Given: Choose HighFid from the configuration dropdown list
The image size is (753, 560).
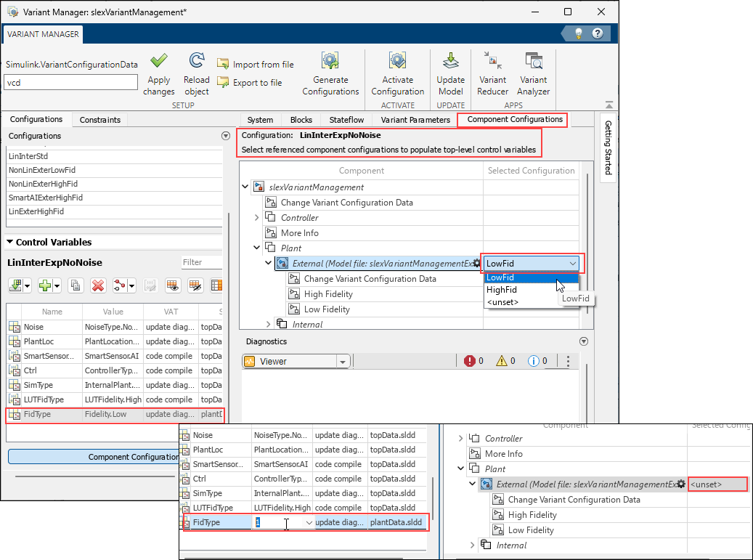Looking at the screenshot, I should coord(502,290).
